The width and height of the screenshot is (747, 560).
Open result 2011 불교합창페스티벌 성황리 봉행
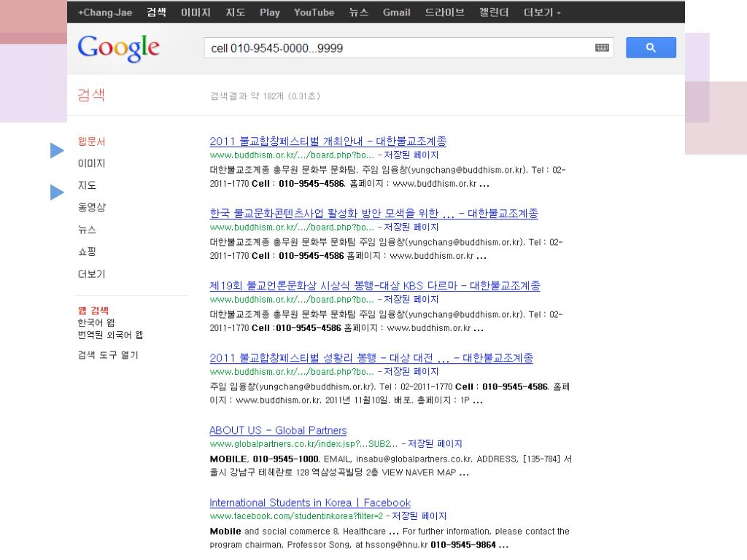pyautogui.click(x=371, y=357)
